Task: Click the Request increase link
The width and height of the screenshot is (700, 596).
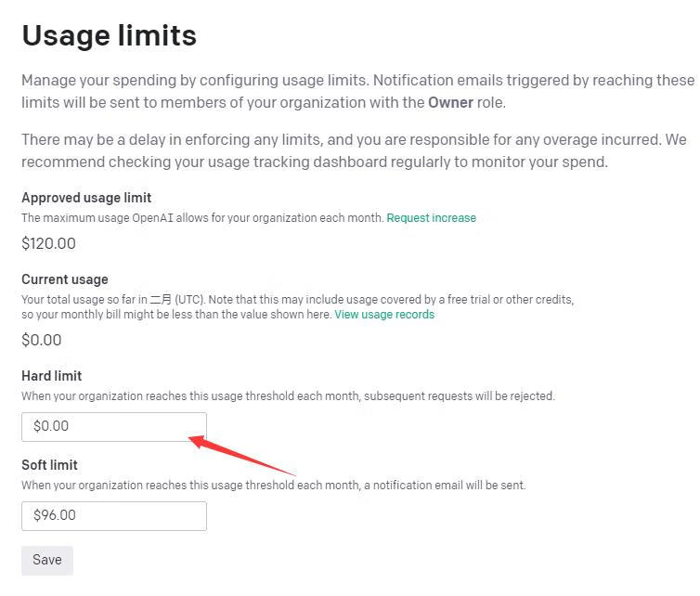Action: [x=432, y=218]
